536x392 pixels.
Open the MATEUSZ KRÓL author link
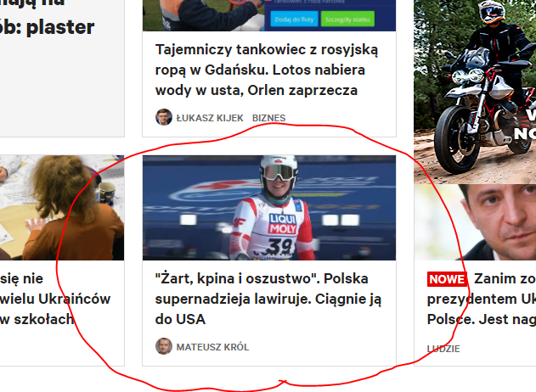pos(212,347)
